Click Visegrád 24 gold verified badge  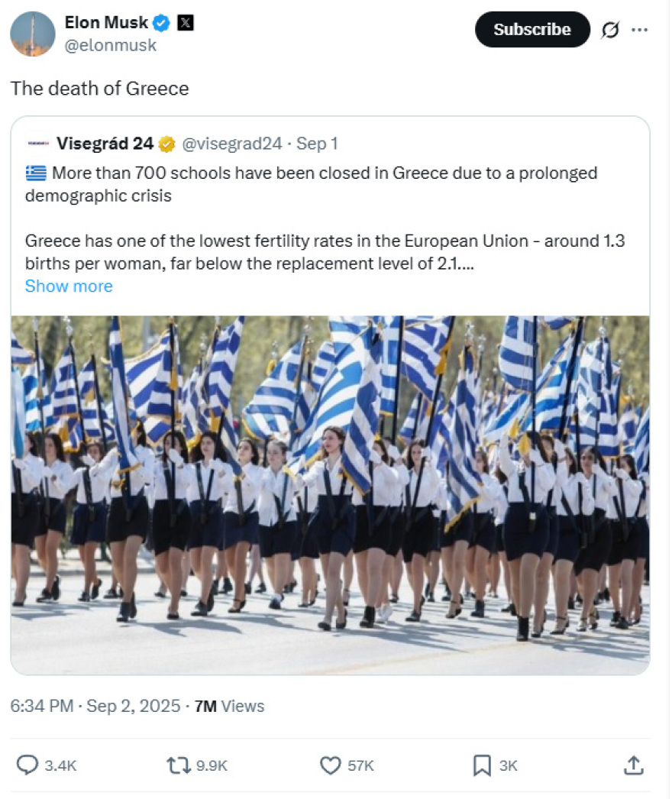point(166,144)
